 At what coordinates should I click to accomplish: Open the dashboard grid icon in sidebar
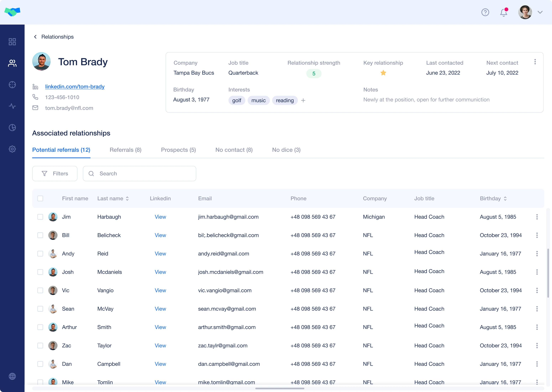12,41
